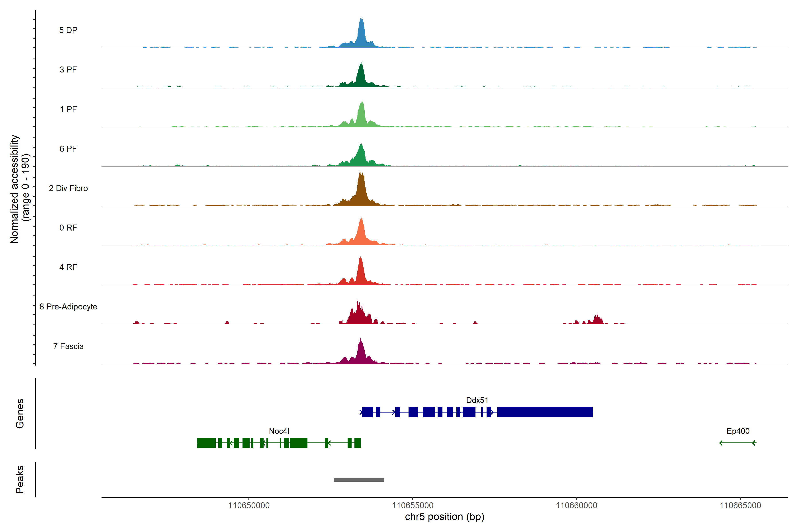Click the 110650000 axis tick label
This screenshot has height=532, width=798.
pyautogui.click(x=249, y=505)
